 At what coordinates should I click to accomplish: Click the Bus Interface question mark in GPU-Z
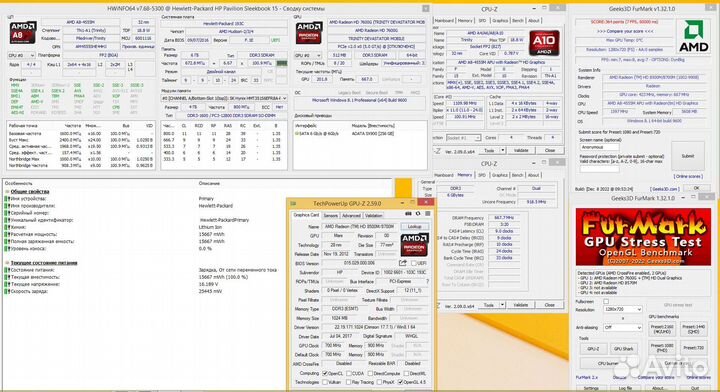[428, 281]
